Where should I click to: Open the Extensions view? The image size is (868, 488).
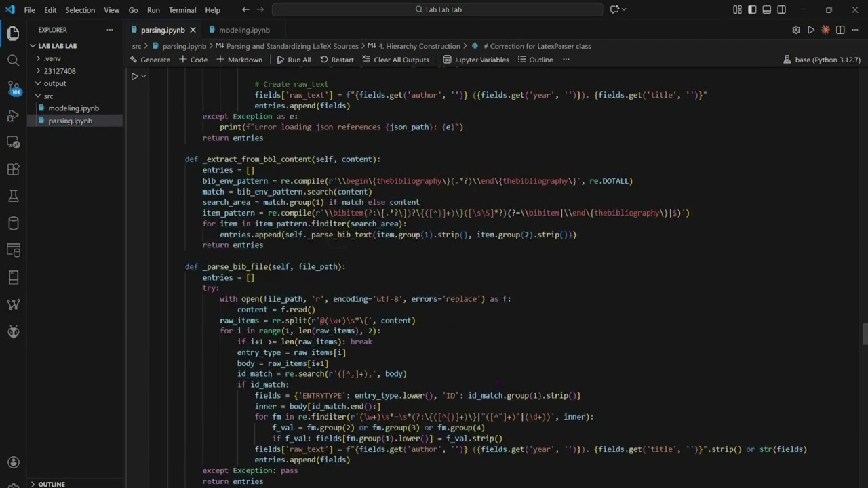coord(13,169)
